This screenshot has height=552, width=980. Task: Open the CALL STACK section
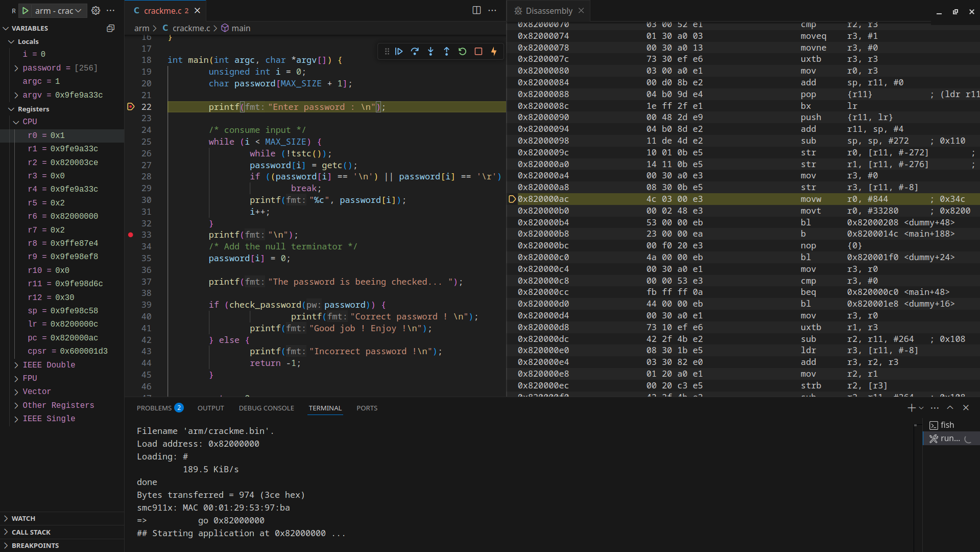click(x=31, y=532)
